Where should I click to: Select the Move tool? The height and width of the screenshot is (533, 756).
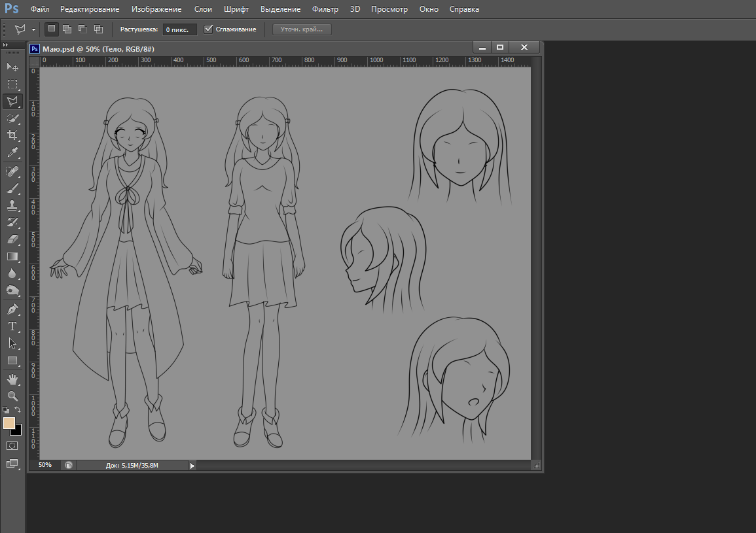click(x=12, y=67)
